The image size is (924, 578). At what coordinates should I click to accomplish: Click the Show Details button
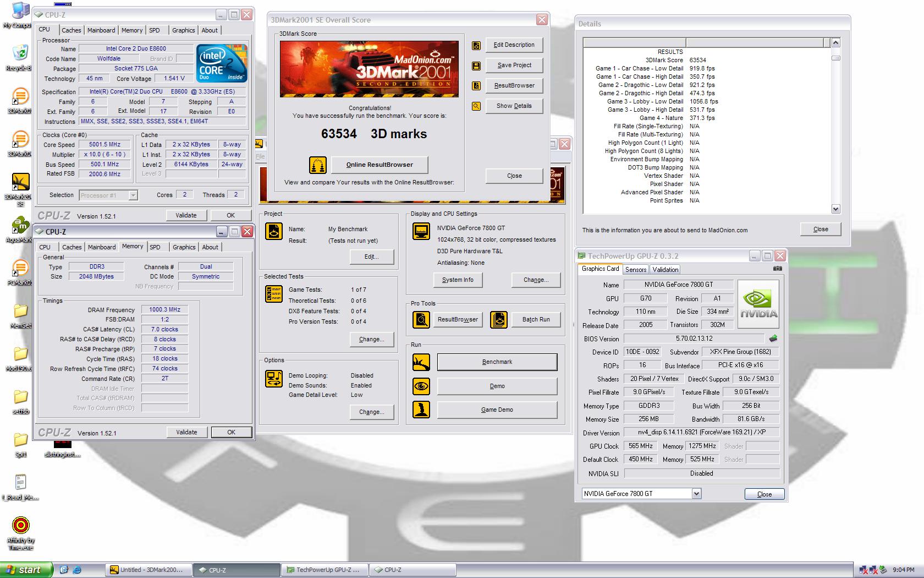coord(514,106)
